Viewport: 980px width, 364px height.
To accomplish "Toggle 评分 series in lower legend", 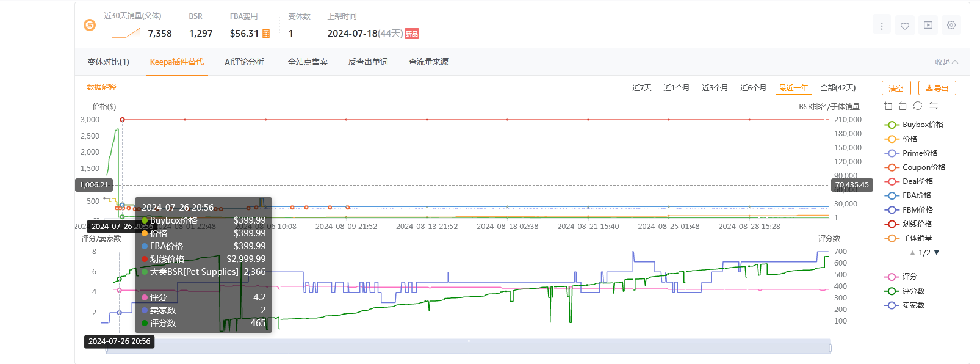I will (x=901, y=277).
